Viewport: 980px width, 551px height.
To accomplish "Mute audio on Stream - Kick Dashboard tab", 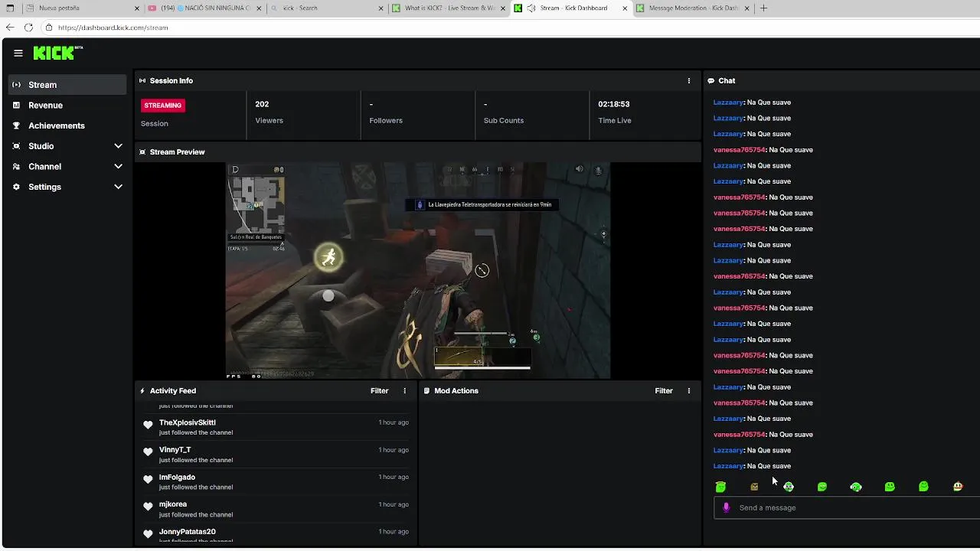I will tap(531, 8).
